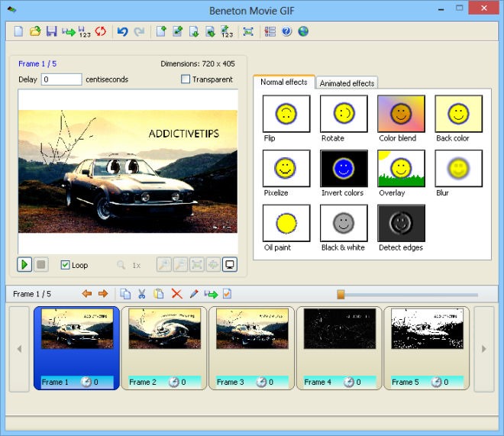Click the select-all frames checkbox icon
The height and width of the screenshot is (436, 504).
coord(227,294)
